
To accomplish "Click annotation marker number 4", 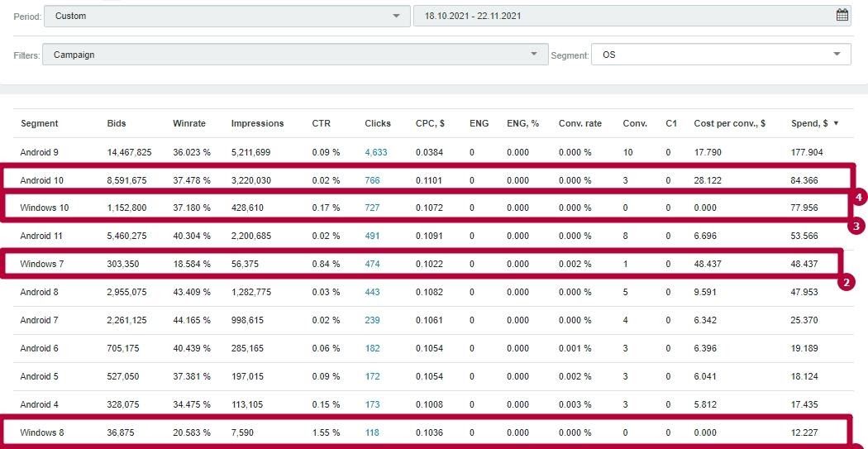I will 859,198.
